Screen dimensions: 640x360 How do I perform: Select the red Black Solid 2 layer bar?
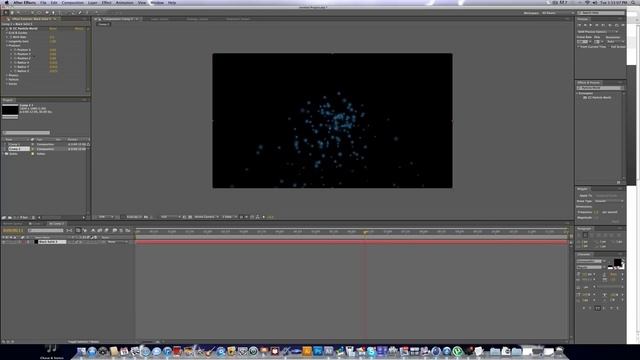tap(351, 242)
